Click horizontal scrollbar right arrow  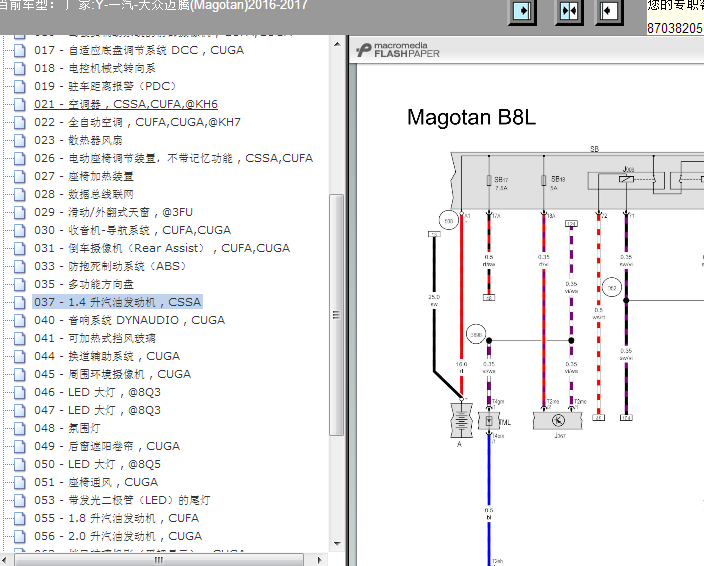click(319, 560)
